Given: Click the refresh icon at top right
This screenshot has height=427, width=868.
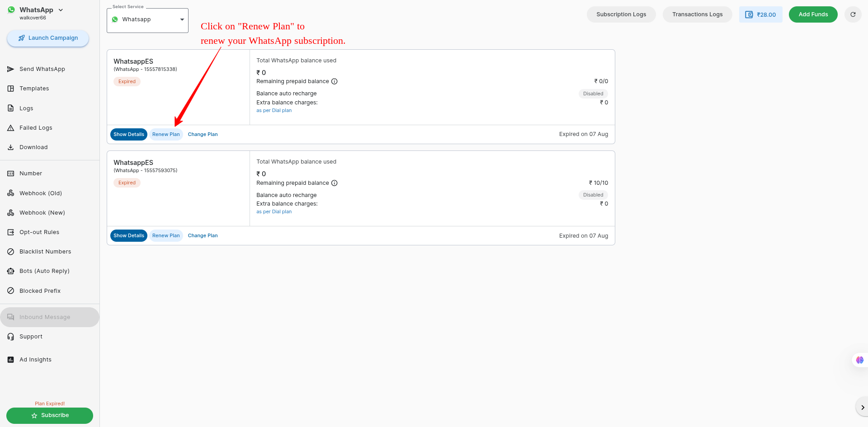Looking at the screenshot, I should [853, 14].
